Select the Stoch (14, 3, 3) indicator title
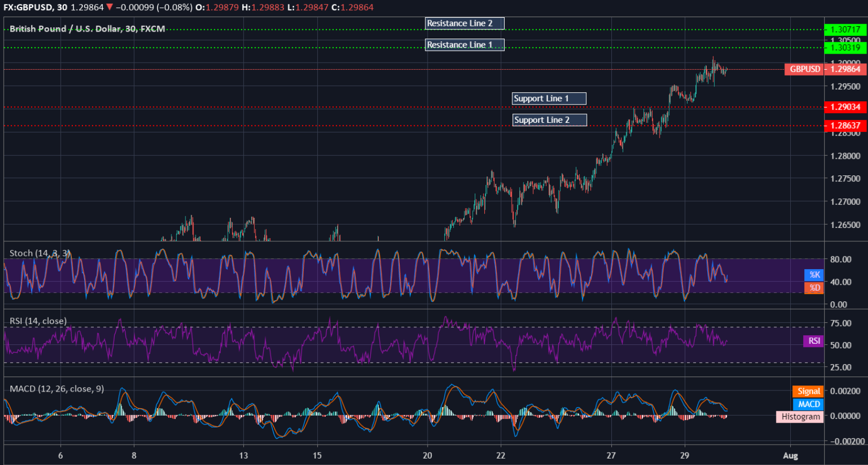Image resolution: width=868 pixels, height=465 pixels. (40, 253)
